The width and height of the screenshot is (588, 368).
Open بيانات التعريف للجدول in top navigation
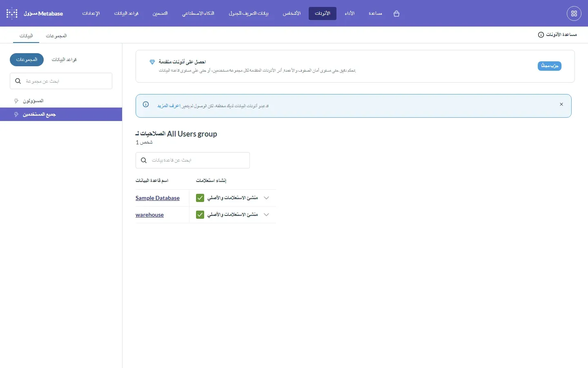coord(249,13)
